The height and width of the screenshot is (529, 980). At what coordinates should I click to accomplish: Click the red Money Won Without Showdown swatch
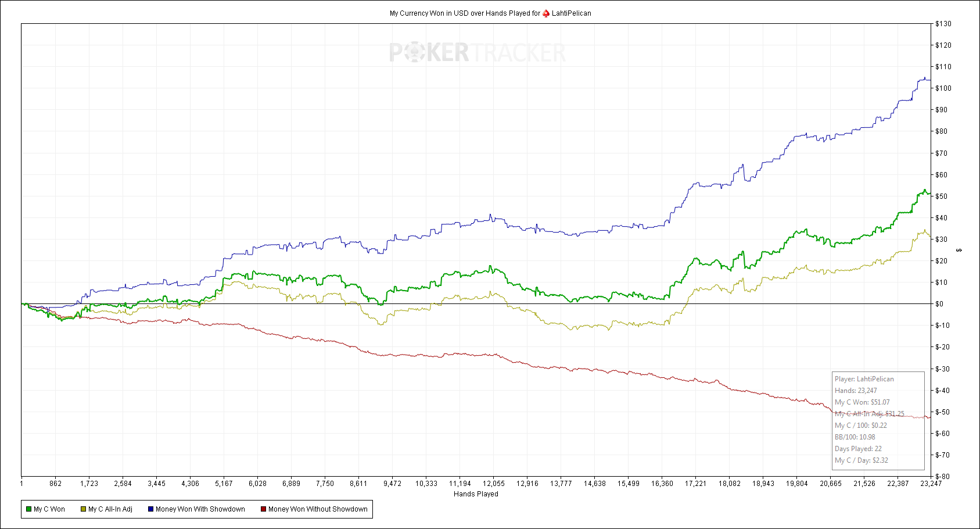[x=263, y=509]
